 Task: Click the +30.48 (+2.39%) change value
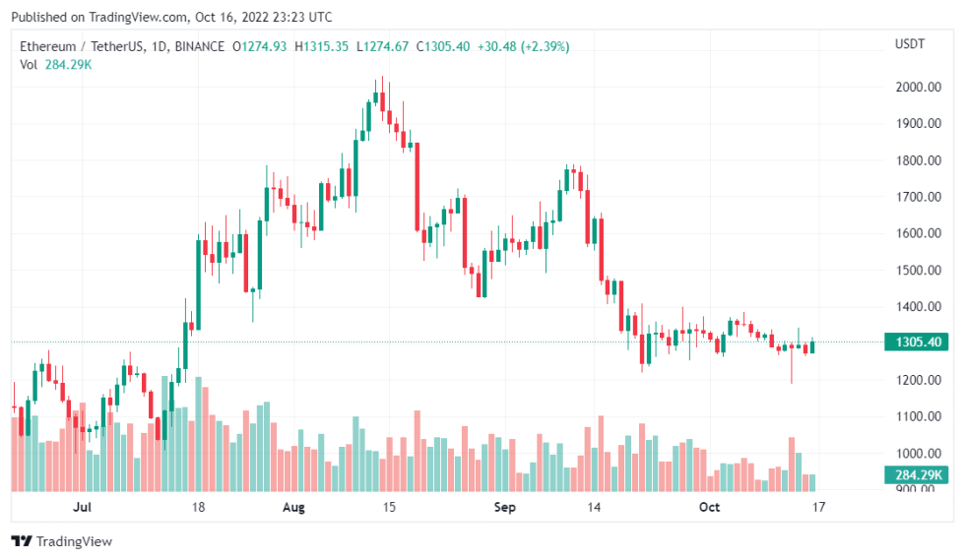point(533,46)
